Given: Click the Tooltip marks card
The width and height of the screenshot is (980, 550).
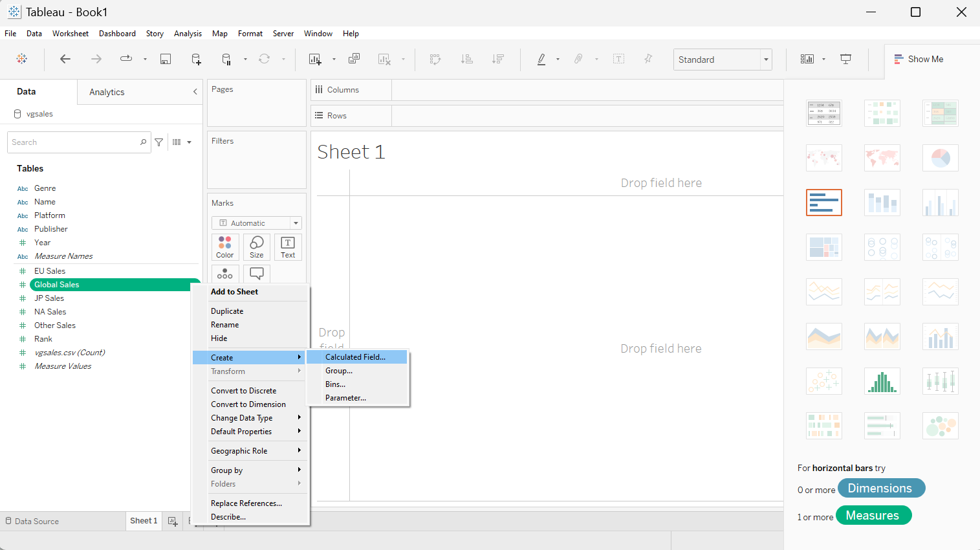Looking at the screenshot, I should coord(257,274).
